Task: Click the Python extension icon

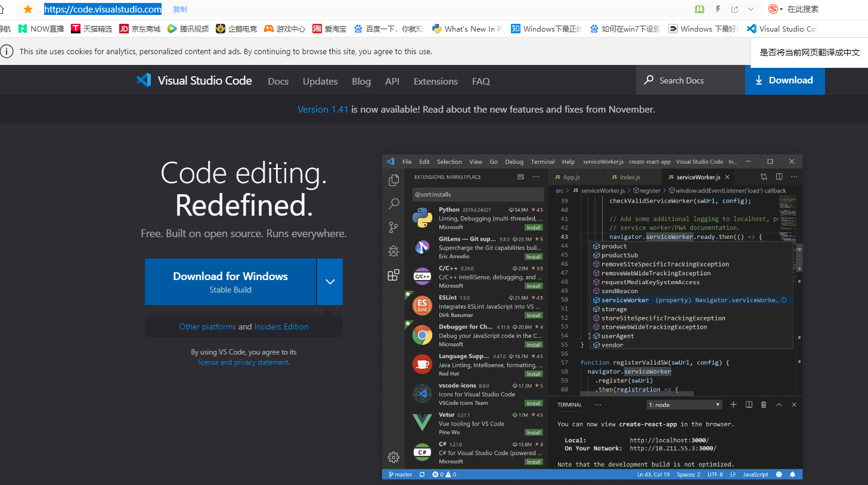Action: [422, 218]
